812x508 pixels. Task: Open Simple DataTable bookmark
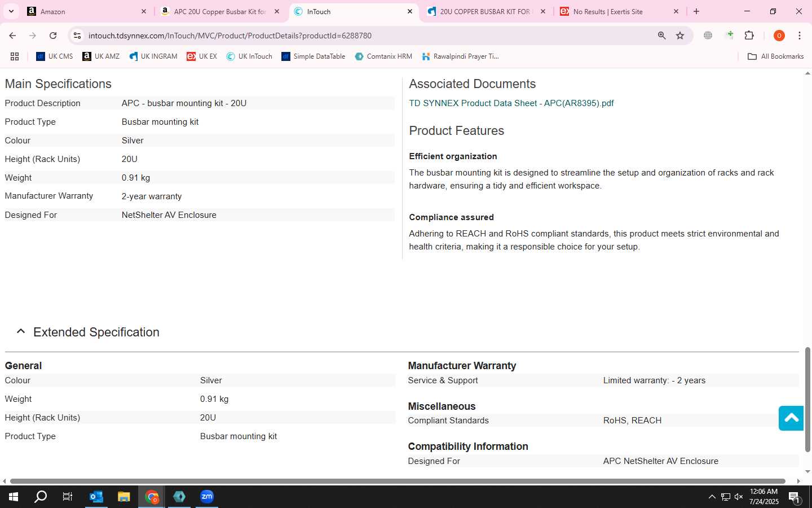click(x=314, y=56)
